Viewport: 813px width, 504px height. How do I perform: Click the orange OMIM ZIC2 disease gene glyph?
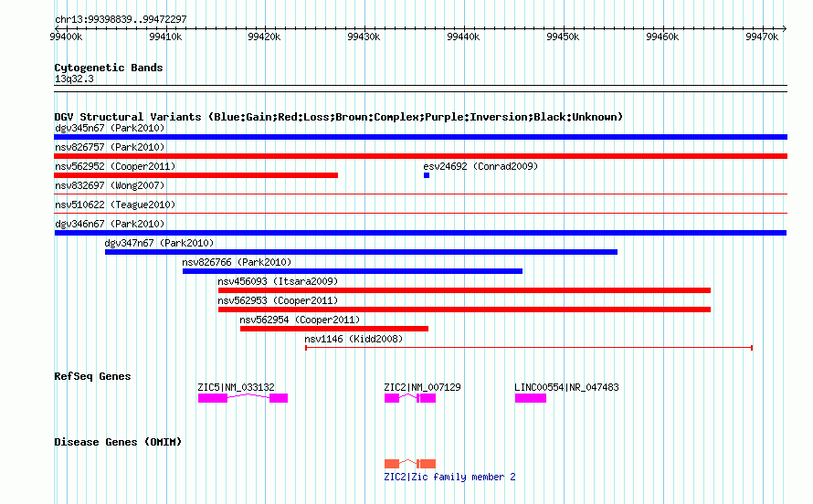point(409,464)
